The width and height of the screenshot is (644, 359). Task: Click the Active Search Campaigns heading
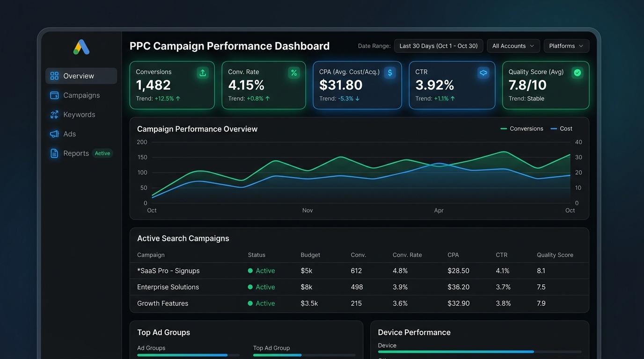(x=183, y=238)
